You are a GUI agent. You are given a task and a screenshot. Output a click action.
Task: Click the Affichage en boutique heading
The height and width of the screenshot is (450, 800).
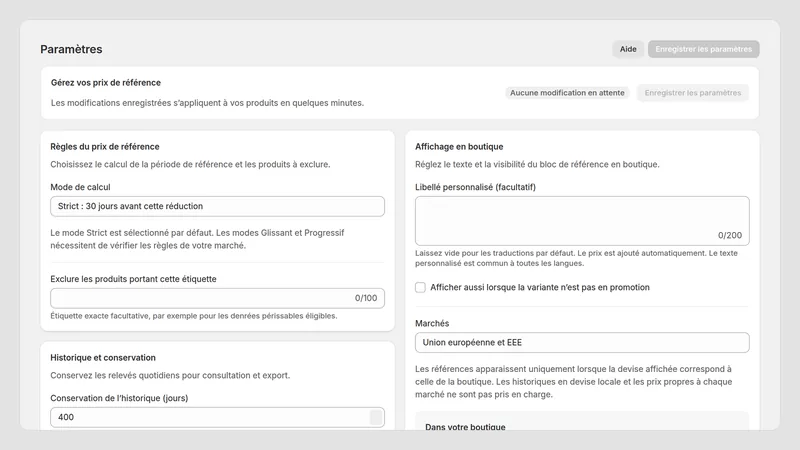tap(459, 146)
